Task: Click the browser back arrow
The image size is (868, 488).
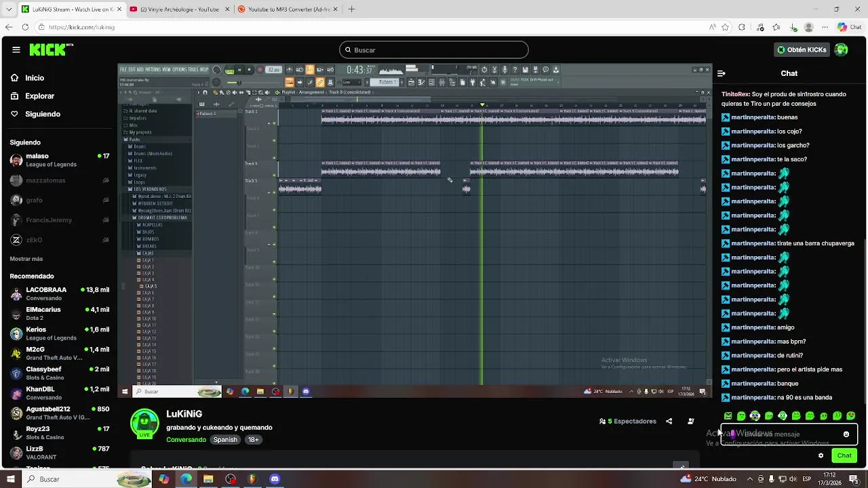Action: point(9,27)
